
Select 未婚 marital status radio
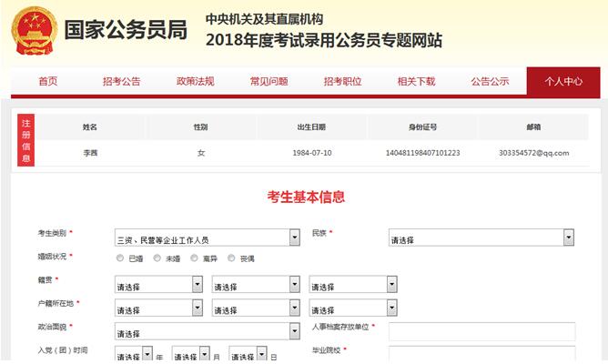point(157,258)
